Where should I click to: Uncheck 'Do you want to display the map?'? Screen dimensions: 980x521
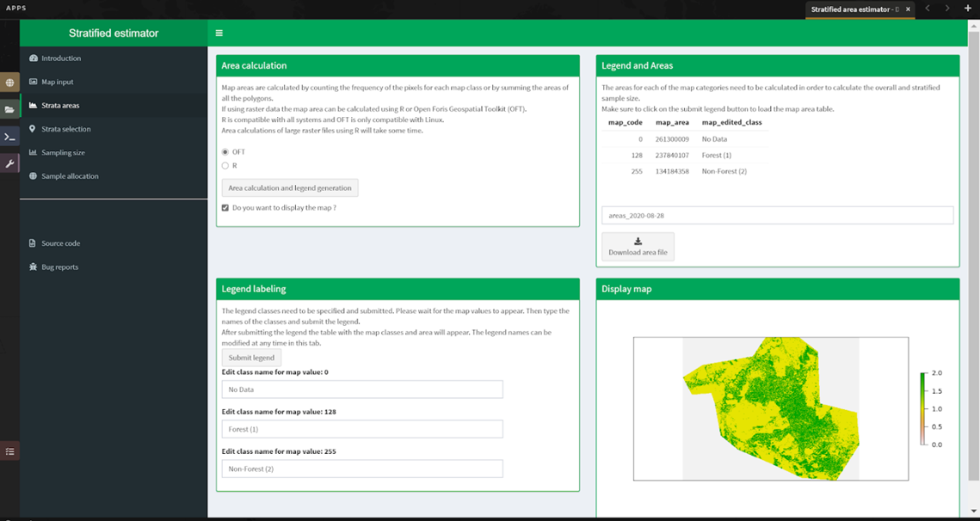coord(225,207)
